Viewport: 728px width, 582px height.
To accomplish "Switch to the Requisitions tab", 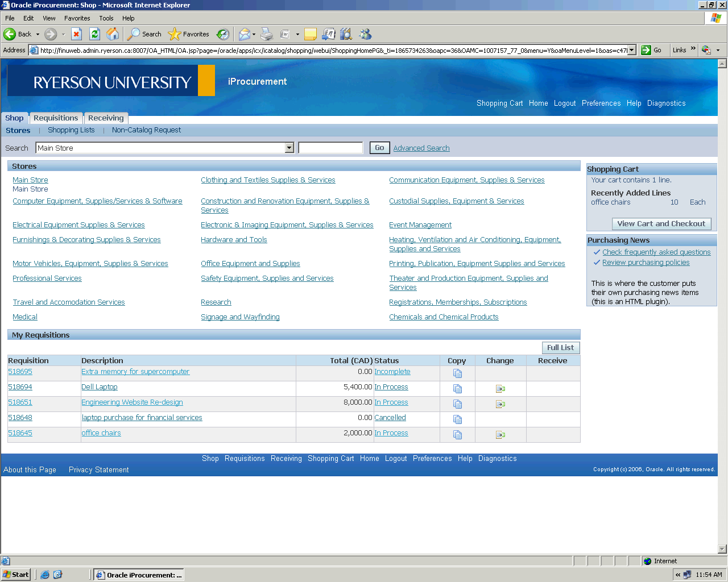I will click(x=56, y=118).
